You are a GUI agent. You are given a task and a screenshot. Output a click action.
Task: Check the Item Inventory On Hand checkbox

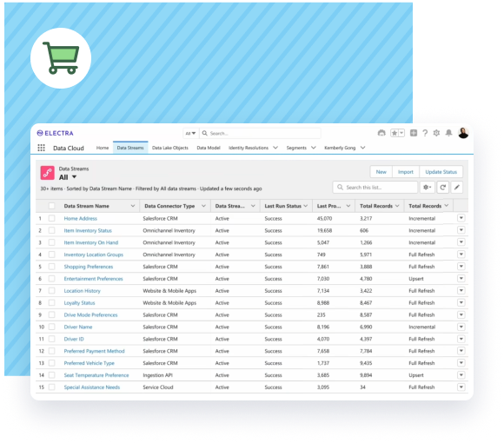coord(51,242)
